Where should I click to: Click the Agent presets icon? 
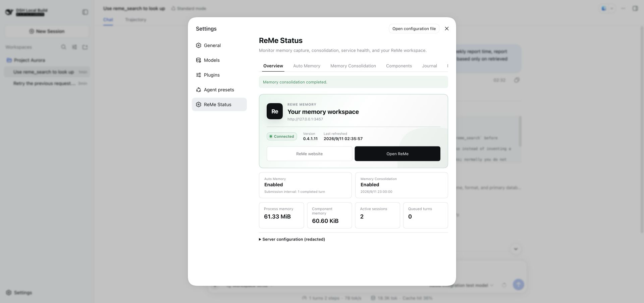tap(199, 90)
